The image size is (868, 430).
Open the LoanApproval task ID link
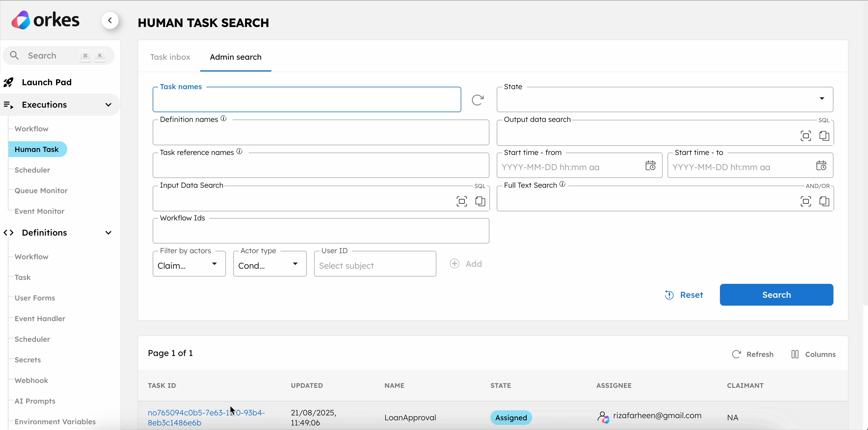tap(206, 418)
